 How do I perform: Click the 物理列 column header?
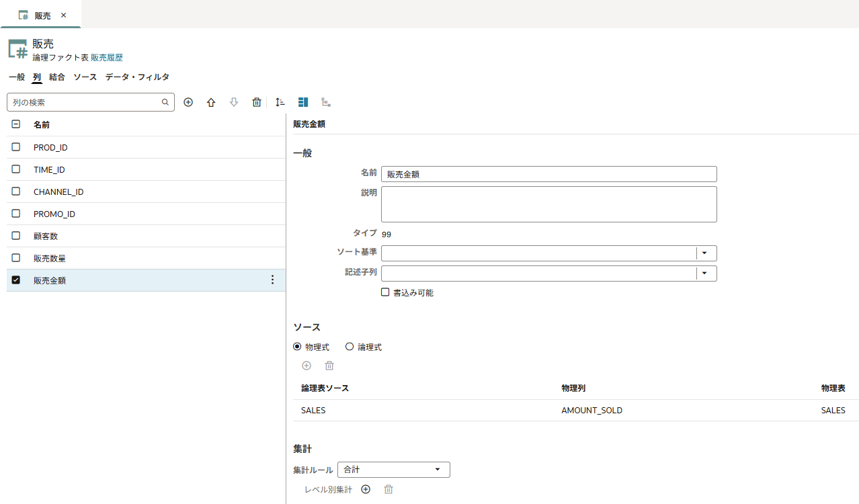click(573, 388)
